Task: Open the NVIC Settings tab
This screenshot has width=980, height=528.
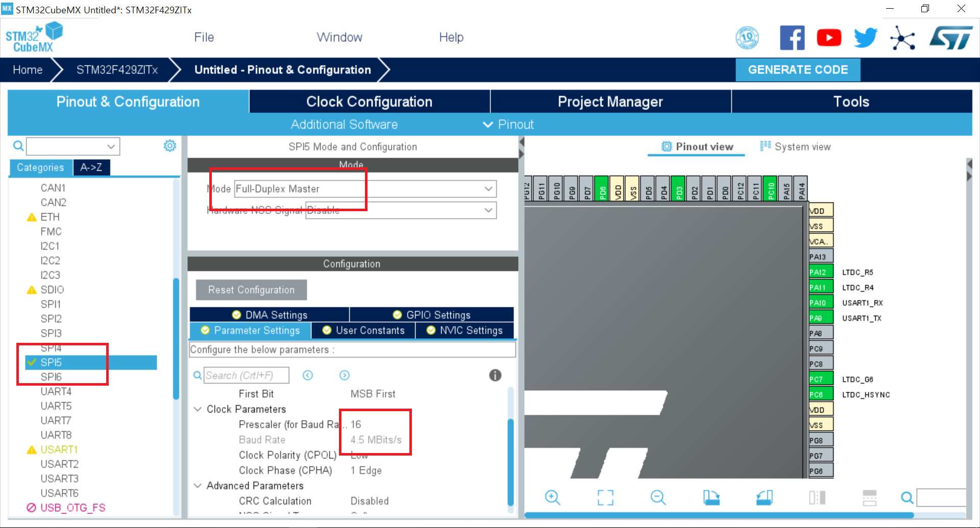Action: (465, 331)
